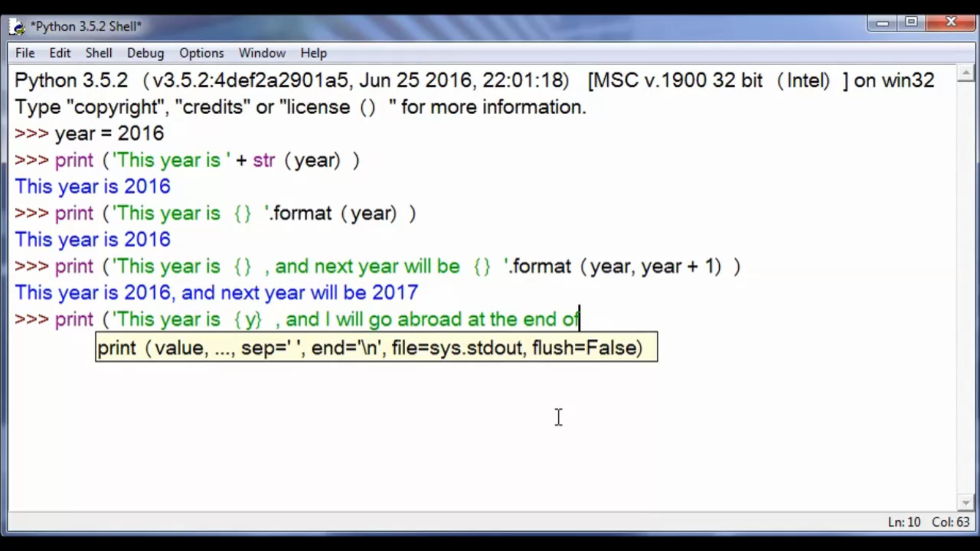Select the output line 'This year is 2016'
The height and width of the screenshot is (551, 980).
point(92,186)
